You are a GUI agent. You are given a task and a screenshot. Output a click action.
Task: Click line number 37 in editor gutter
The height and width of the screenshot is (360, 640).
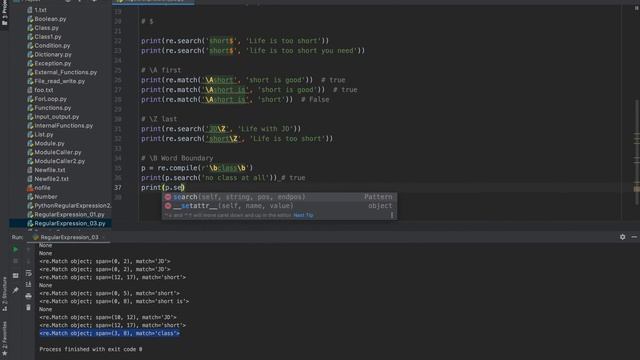click(118, 188)
